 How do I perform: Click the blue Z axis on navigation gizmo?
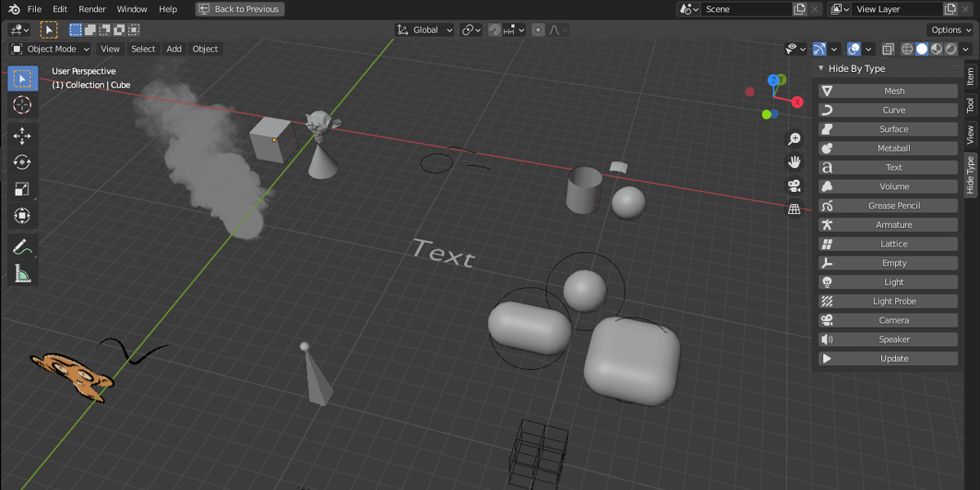773,80
